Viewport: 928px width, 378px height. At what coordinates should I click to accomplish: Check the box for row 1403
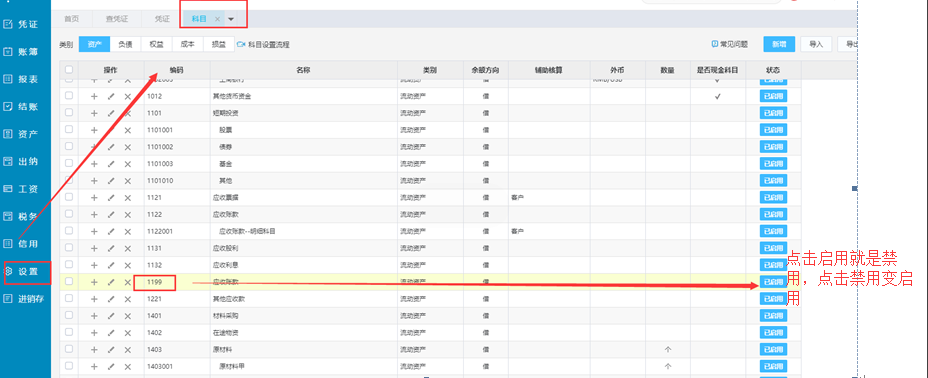pyautogui.click(x=69, y=349)
